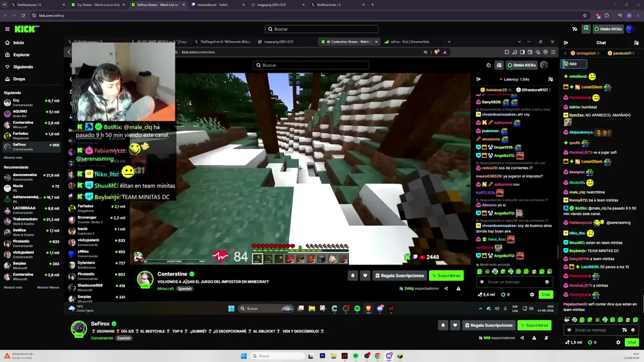Click the SeFirox stream video player

tap(312, 176)
